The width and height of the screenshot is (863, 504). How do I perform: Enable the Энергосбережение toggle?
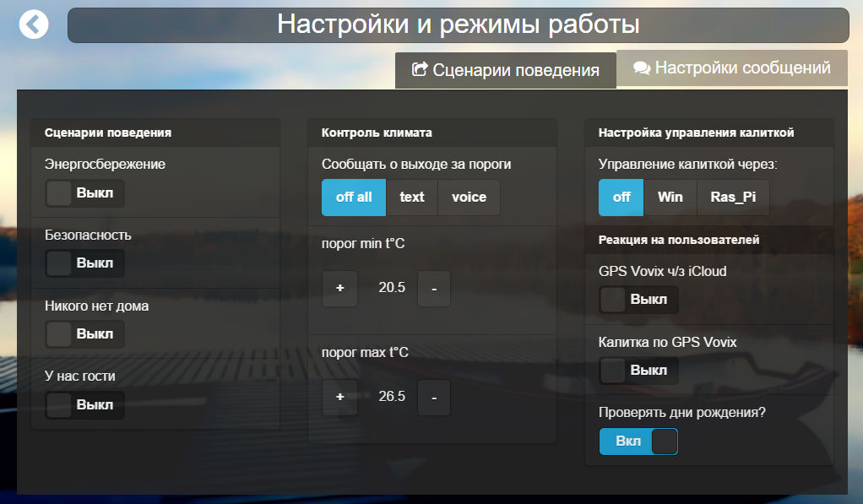pos(84,193)
